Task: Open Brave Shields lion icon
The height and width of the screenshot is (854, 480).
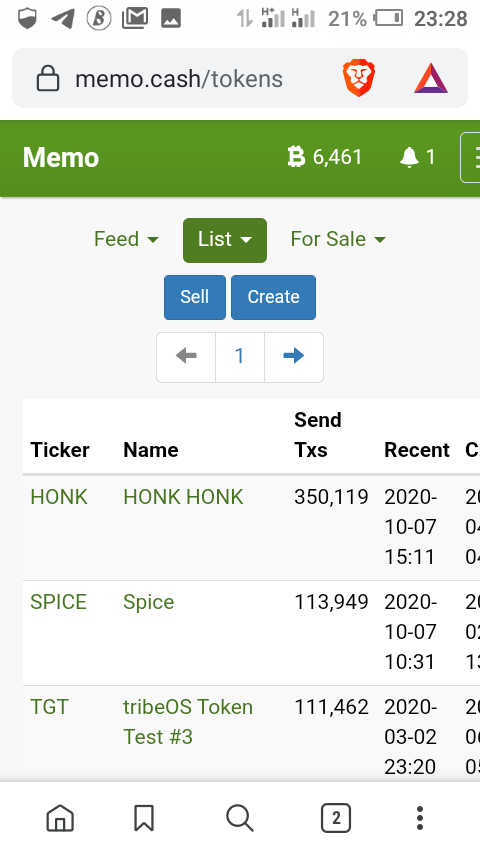Action: pos(358,79)
